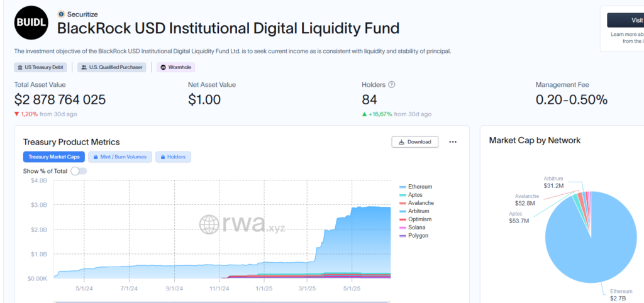Click the Securitize issuer icon
Image resolution: width=644 pixels, height=303 pixels.
[61, 14]
